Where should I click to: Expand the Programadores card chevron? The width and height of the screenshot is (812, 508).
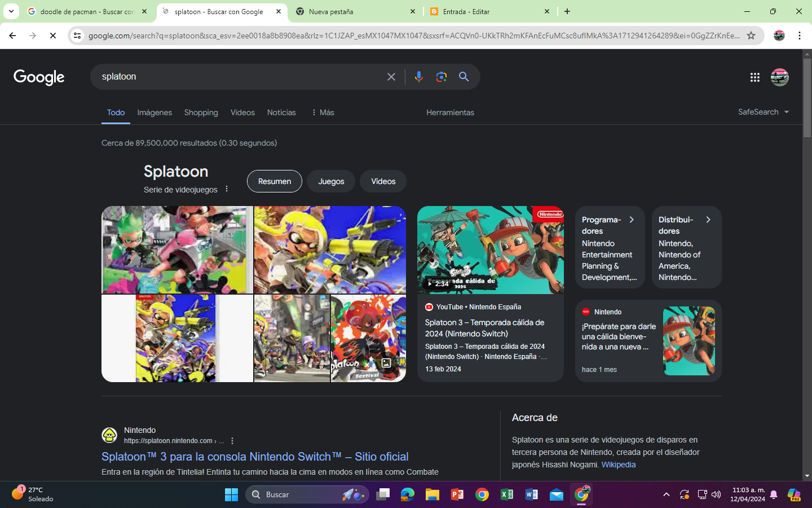(x=632, y=220)
